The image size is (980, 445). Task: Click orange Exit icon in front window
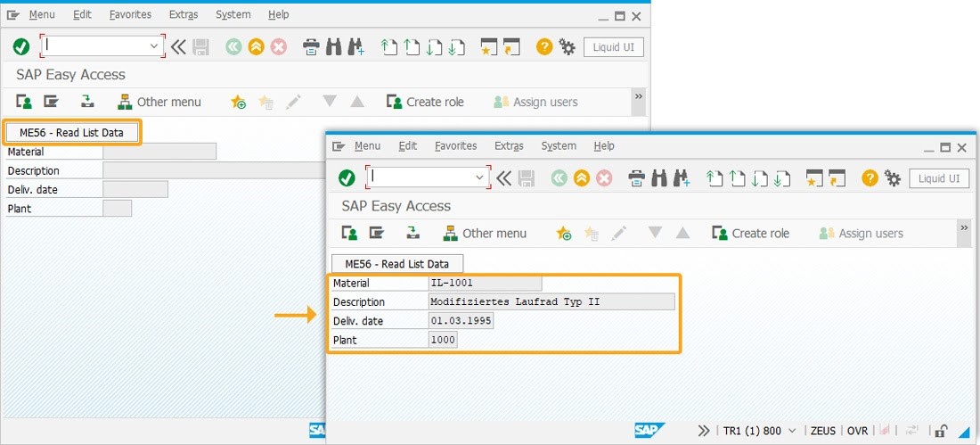pos(581,178)
